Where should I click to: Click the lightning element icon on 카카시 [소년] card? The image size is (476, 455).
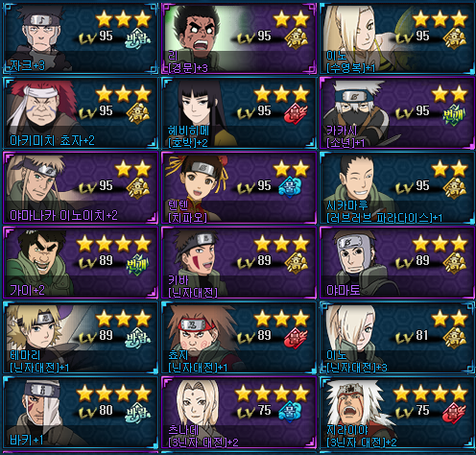click(454, 114)
